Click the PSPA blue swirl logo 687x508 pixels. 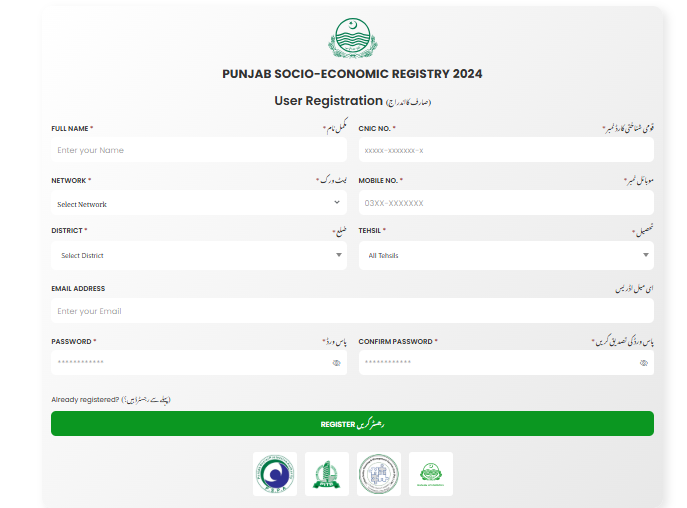coord(275,474)
